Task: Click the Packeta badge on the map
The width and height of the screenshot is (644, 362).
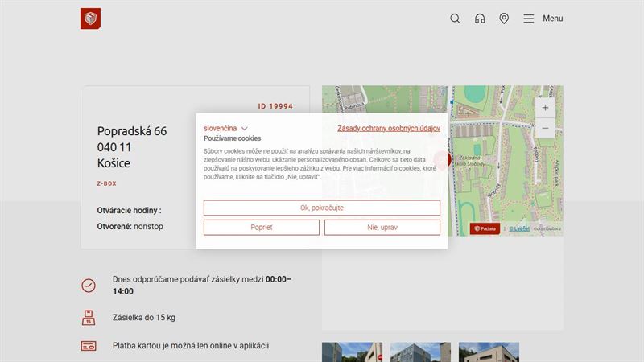Action: click(485, 228)
